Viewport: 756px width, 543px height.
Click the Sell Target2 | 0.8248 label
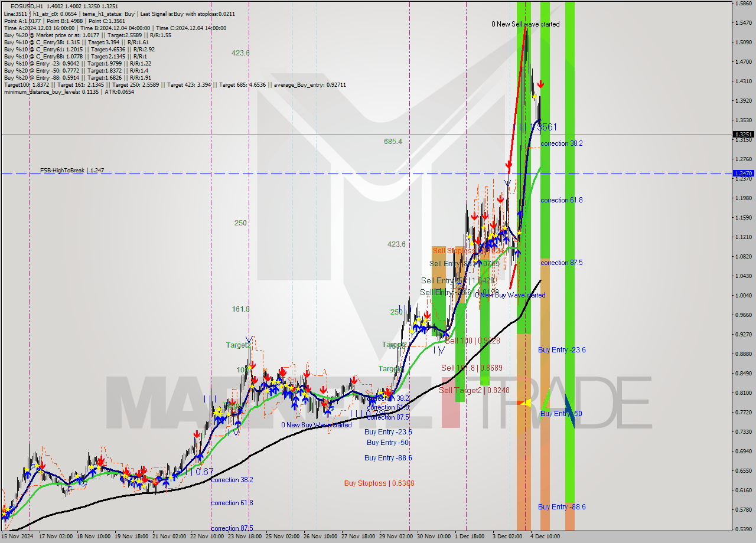[x=474, y=391]
